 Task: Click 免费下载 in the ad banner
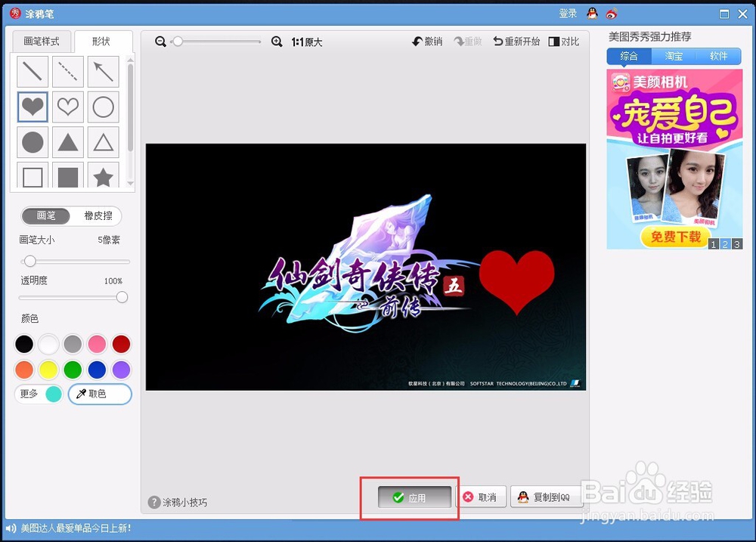pos(675,237)
